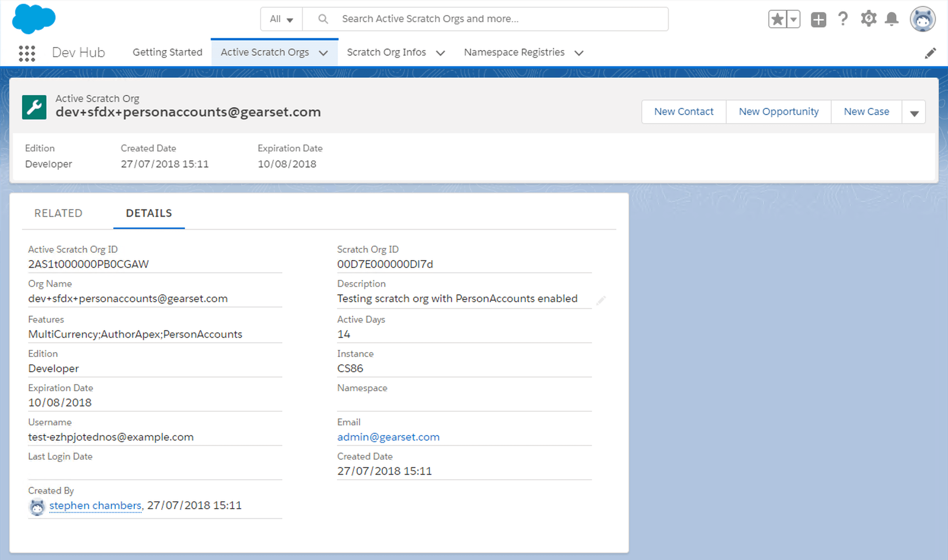Open the App Launcher grid icon
948x560 pixels.
tap(27, 53)
